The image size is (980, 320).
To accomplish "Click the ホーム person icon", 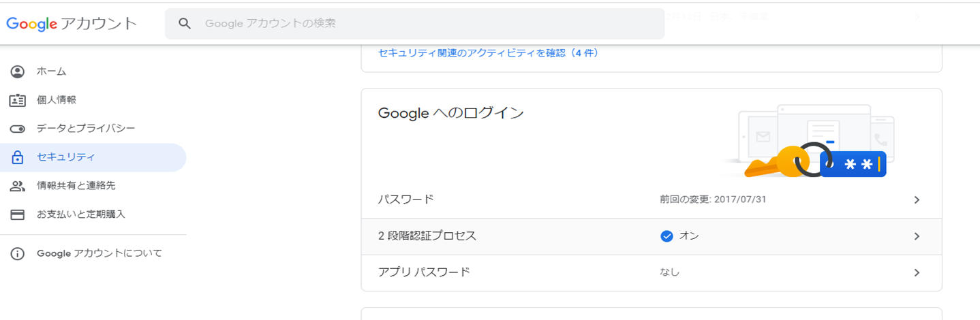I will click(18, 71).
